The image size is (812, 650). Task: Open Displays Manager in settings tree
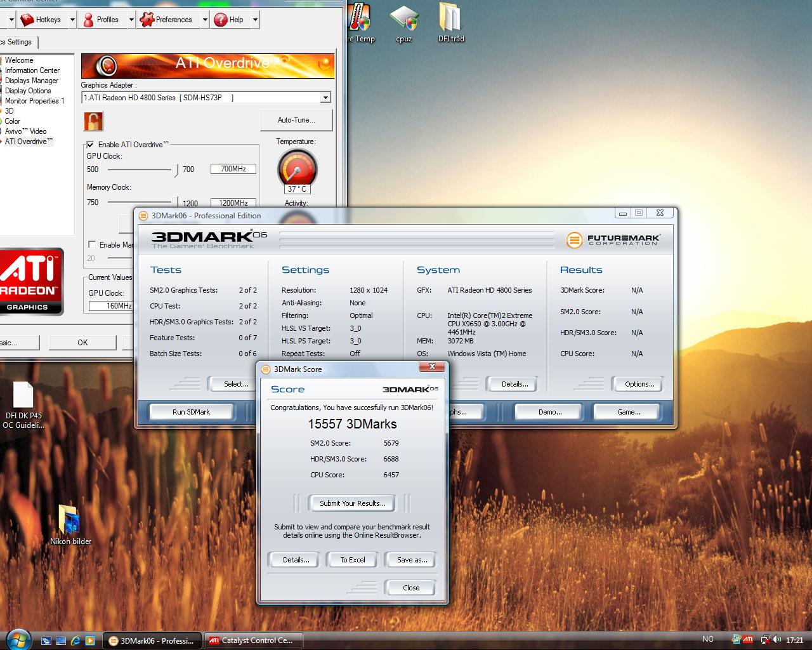click(32, 81)
